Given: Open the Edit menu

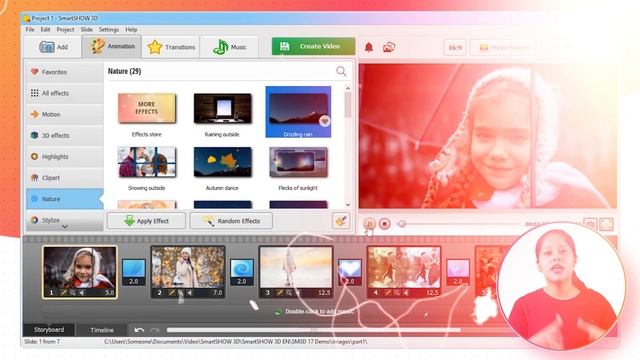Looking at the screenshot, I should coord(45,30).
